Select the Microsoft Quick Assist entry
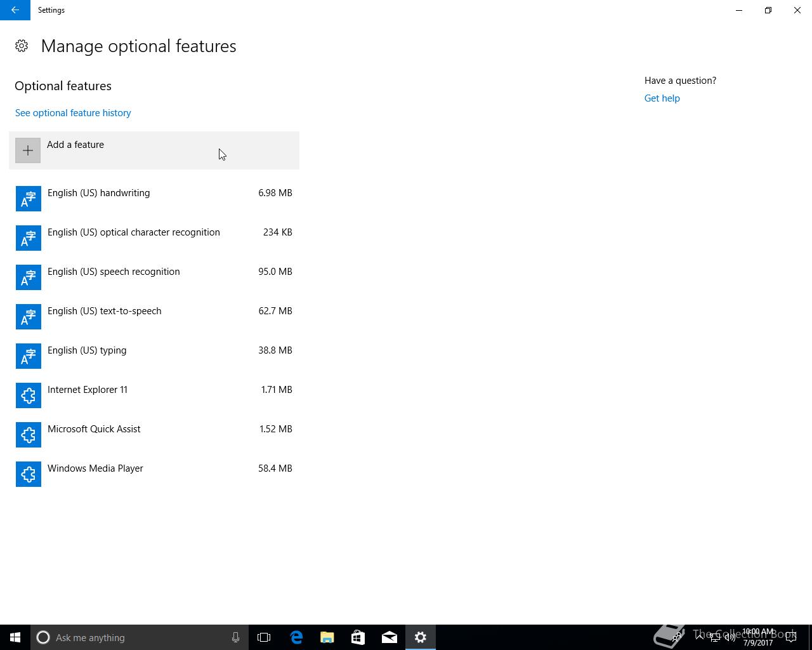 pyautogui.click(x=154, y=435)
